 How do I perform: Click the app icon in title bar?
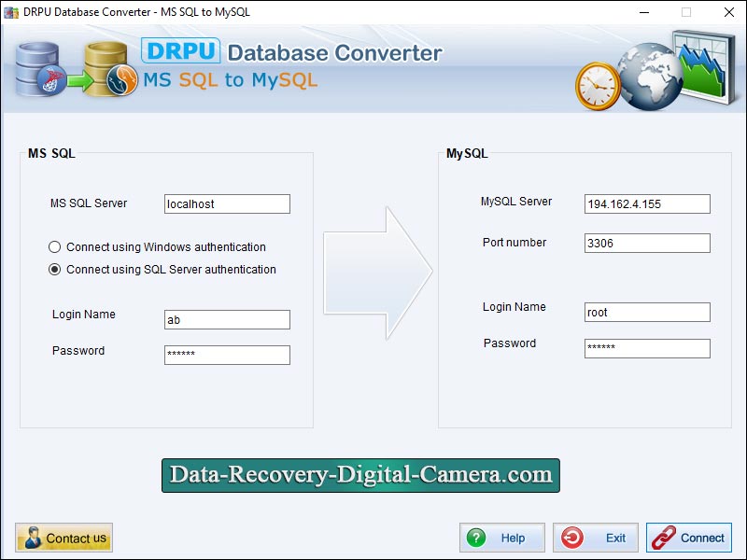coord(10,12)
